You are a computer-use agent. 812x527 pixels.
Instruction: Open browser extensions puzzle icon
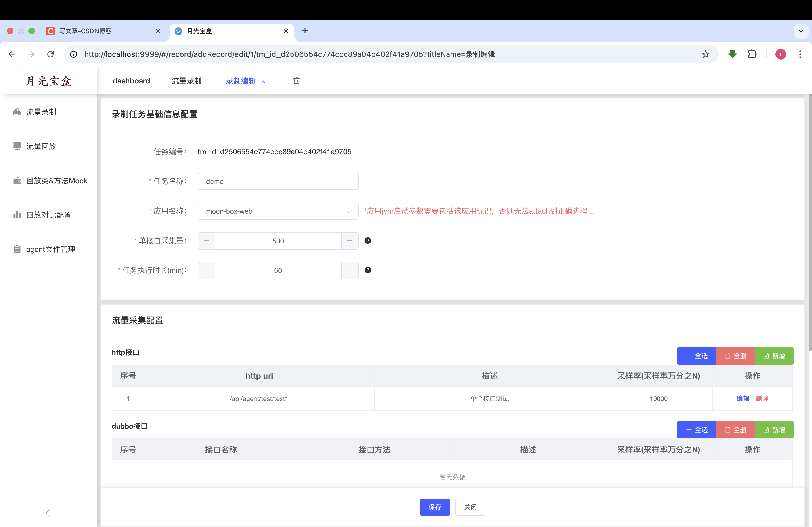click(x=752, y=54)
